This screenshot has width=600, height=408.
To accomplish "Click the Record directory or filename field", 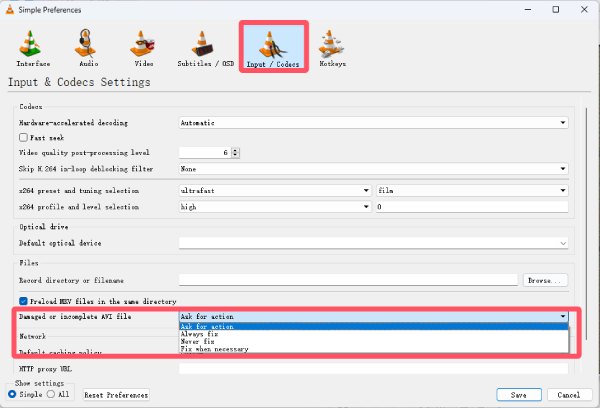I will click(x=348, y=280).
